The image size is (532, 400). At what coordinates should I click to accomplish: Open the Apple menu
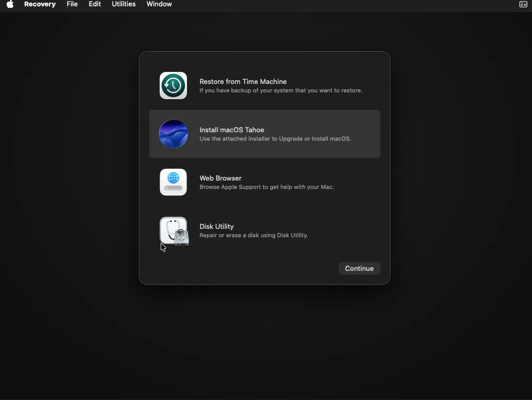pyautogui.click(x=10, y=4)
